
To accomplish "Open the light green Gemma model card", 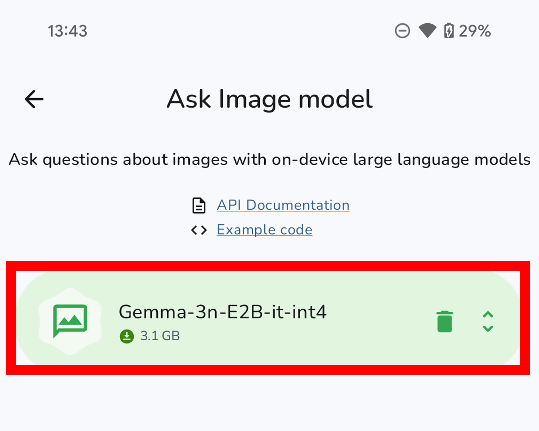I will (x=268, y=318).
